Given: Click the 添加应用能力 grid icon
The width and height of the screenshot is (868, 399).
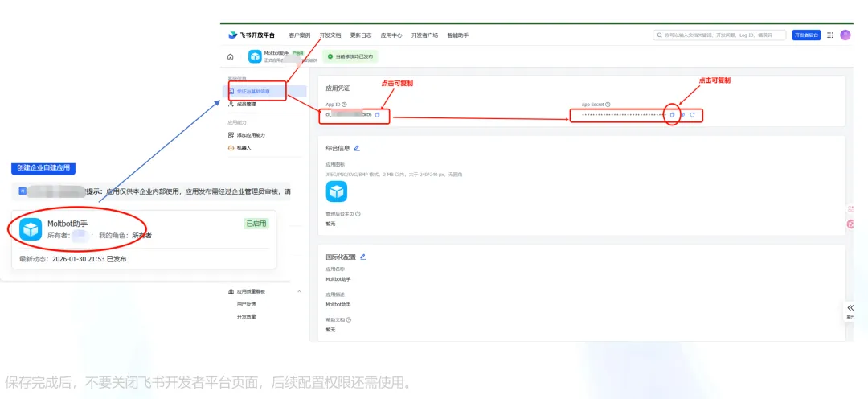Looking at the screenshot, I should pos(231,134).
